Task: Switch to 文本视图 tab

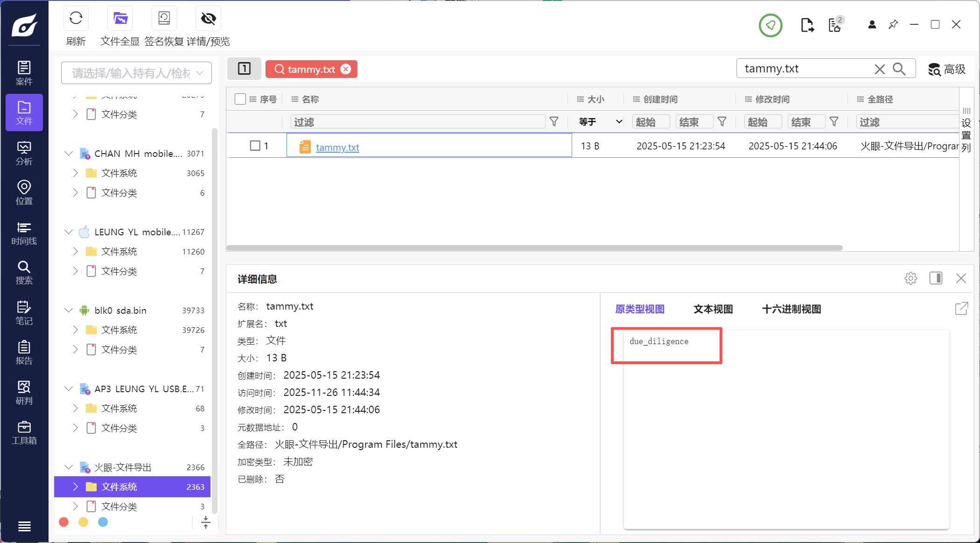Action: [x=713, y=309]
